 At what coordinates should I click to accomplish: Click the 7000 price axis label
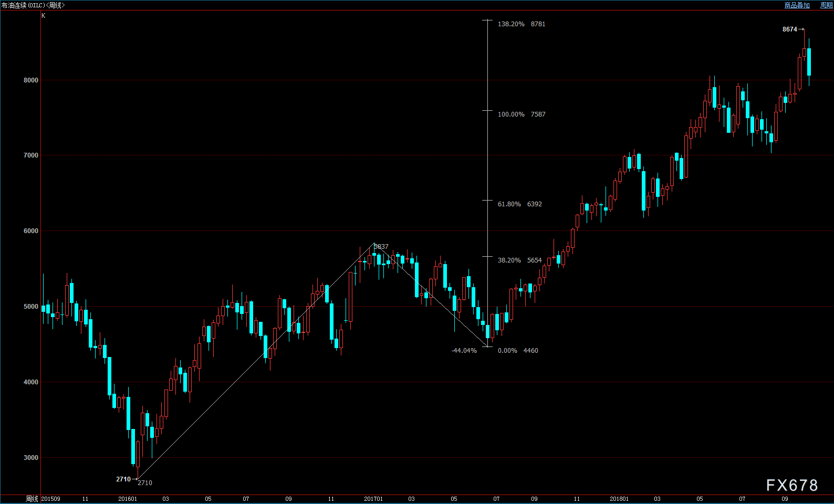click(31, 155)
